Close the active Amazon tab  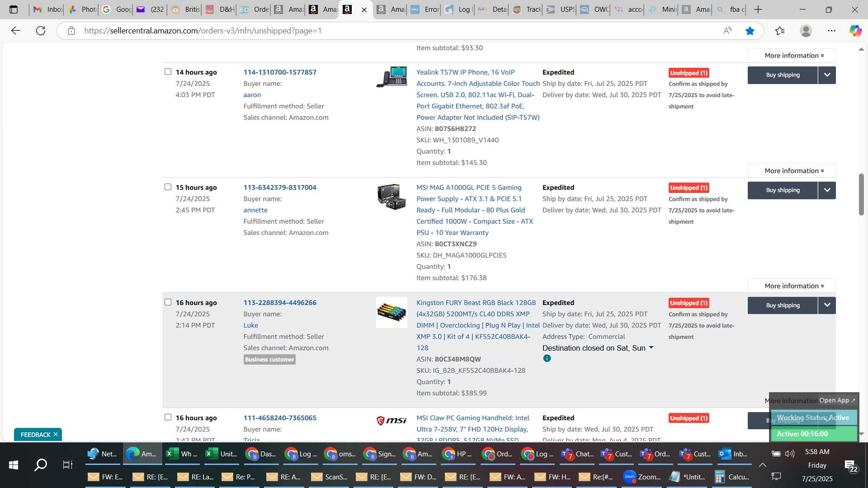click(x=364, y=9)
